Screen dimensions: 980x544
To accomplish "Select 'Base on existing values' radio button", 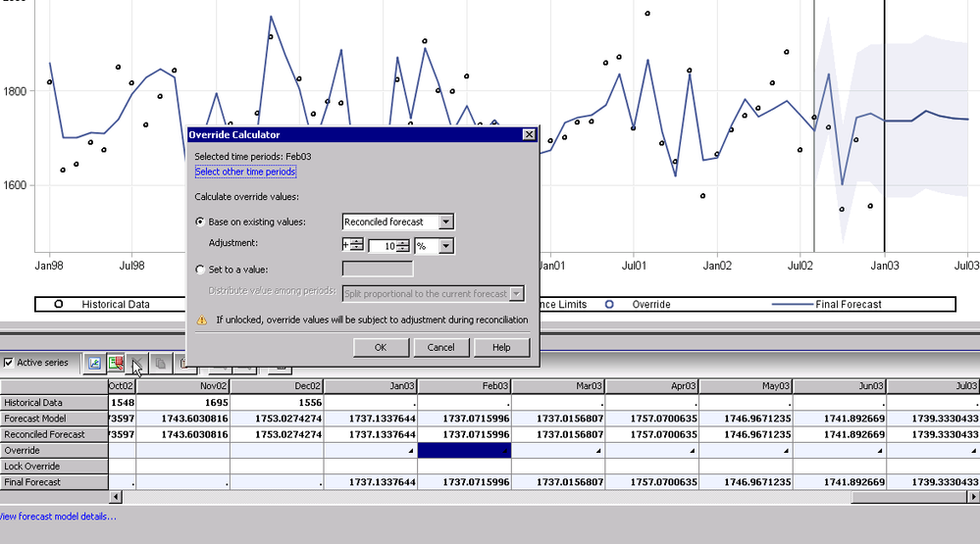I will (x=201, y=223).
